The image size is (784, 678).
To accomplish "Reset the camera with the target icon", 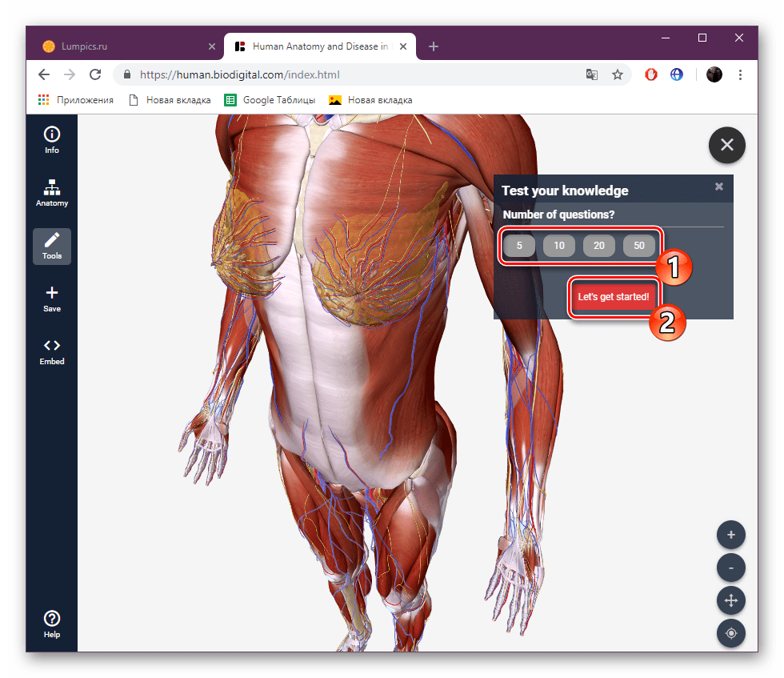I will point(730,633).
